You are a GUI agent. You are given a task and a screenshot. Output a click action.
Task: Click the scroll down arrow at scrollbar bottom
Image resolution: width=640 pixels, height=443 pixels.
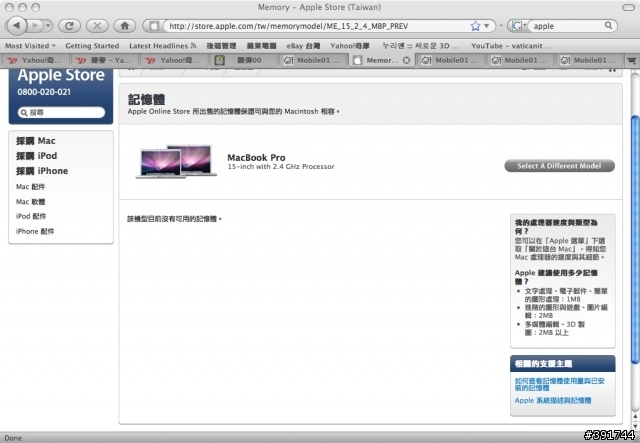click(x=635, y=426)
